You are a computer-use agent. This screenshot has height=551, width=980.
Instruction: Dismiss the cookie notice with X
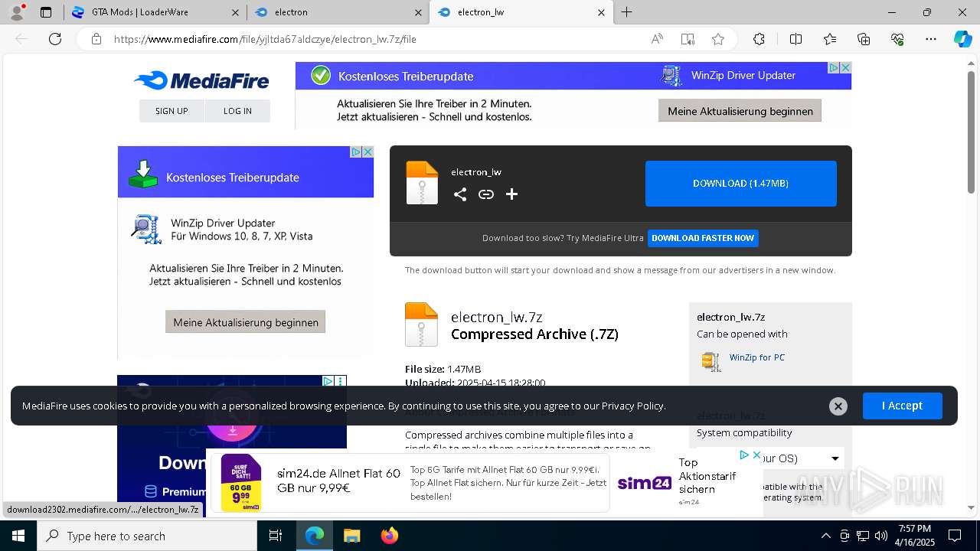[838, 406]
